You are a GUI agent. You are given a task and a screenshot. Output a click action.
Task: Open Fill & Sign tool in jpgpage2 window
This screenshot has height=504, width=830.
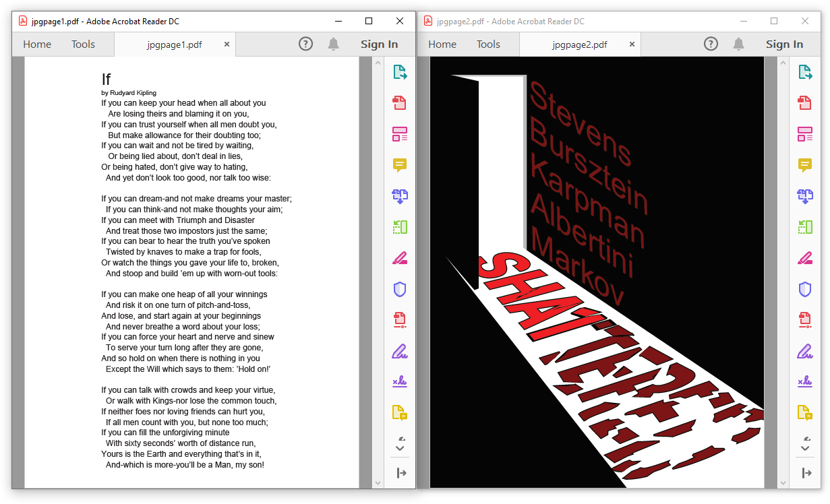tap(804, 351)
